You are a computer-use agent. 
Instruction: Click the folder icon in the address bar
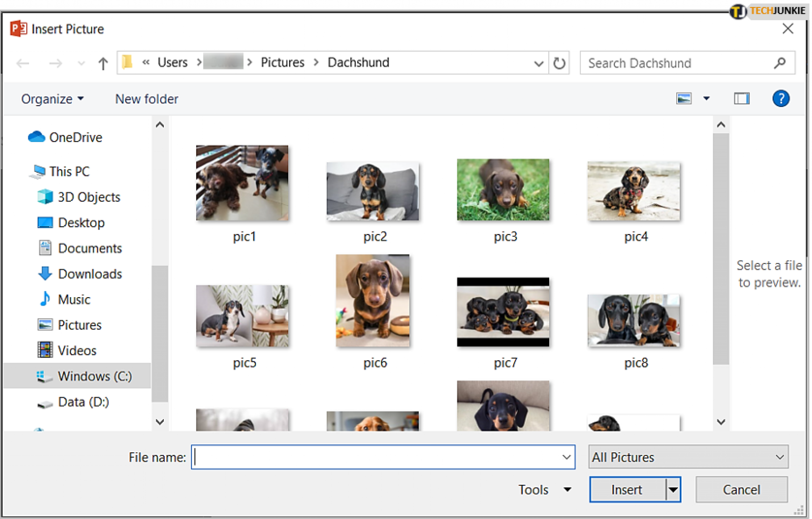click(x=127, y=62)
